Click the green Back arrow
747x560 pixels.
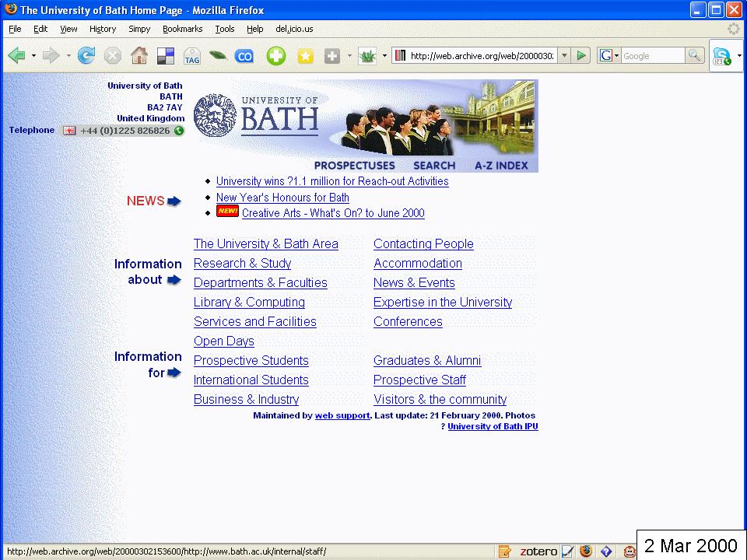(16, 56)
